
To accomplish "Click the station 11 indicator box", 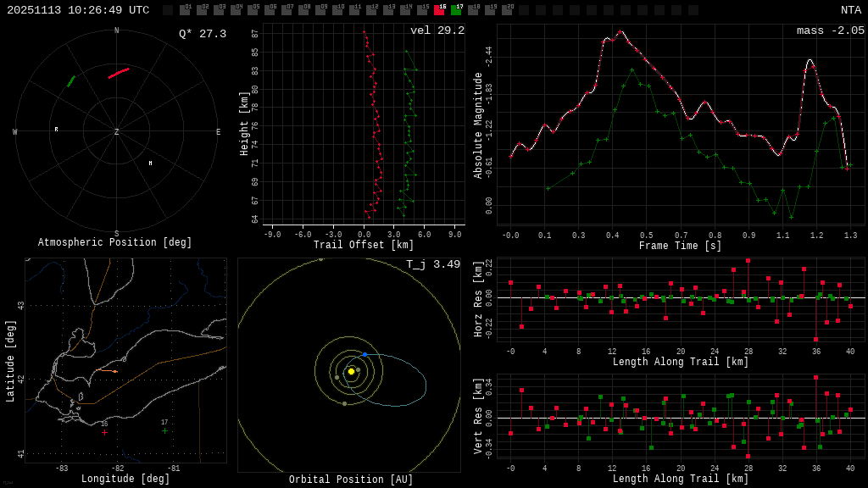I will tap(354, 9).
